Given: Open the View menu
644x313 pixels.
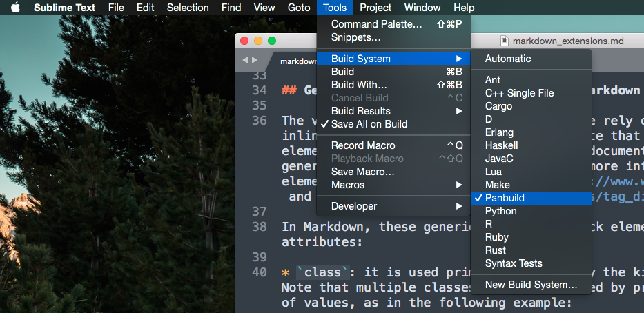Looking at the screenshot, I should (264, 8).
